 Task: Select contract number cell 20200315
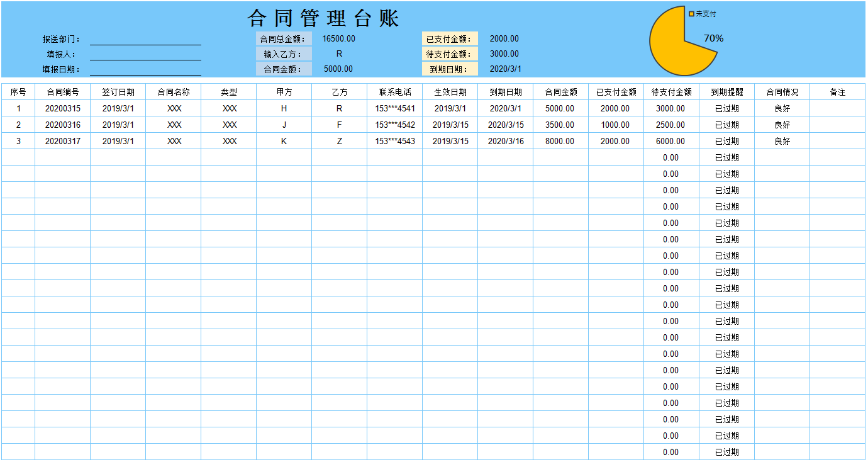(63, 108)
